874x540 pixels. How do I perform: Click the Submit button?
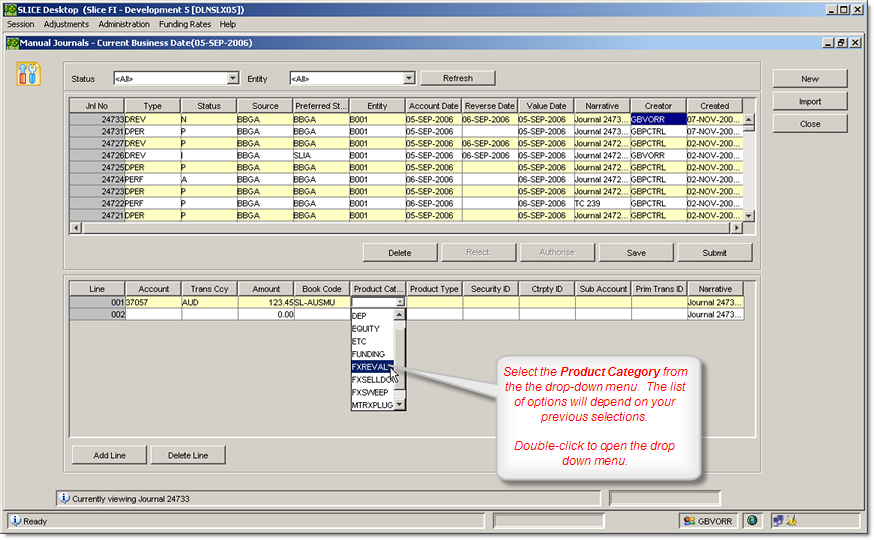coord(714,252)
